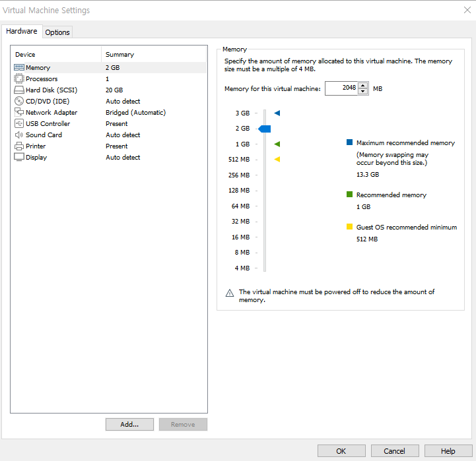Click 'Auto detect' summary for Display

tap(123, 157)
